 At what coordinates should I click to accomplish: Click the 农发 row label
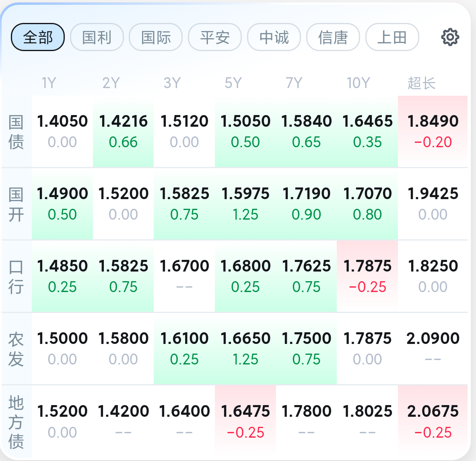click(16, 349)
